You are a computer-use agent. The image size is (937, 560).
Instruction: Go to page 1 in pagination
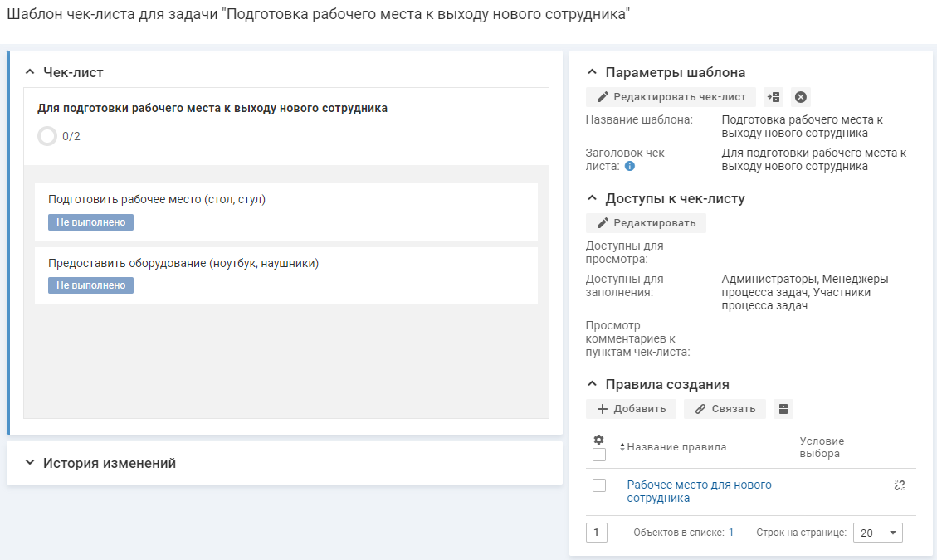(596, 533)
